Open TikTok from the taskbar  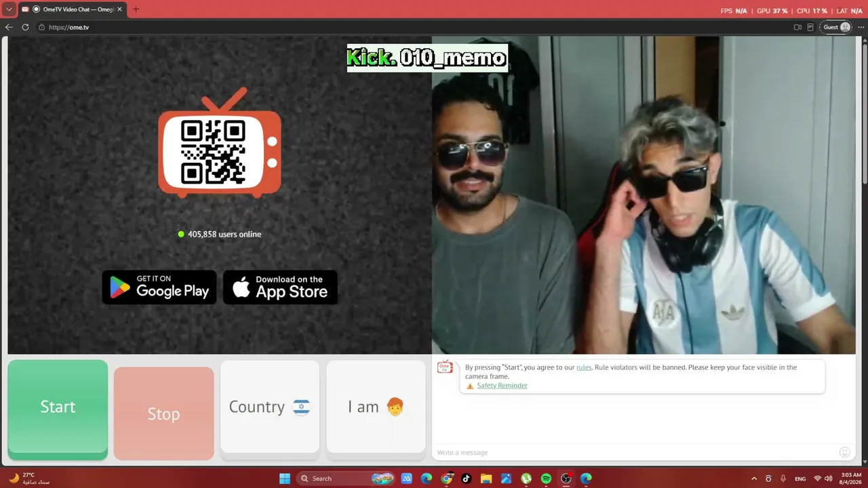[x=467, y=479]
